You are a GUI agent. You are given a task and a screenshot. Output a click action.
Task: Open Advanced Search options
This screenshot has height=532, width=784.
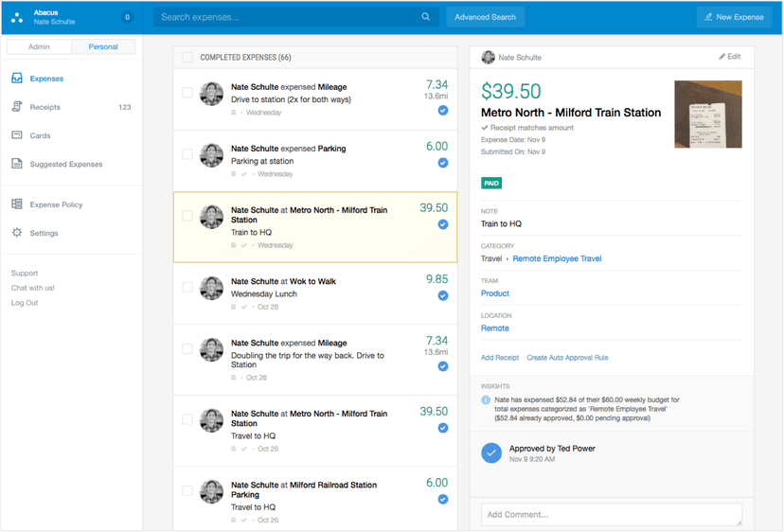click(485, 17)
